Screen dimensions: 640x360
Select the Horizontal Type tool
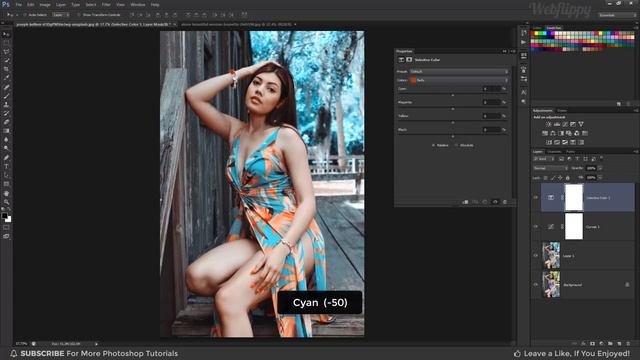pos(6,167)
